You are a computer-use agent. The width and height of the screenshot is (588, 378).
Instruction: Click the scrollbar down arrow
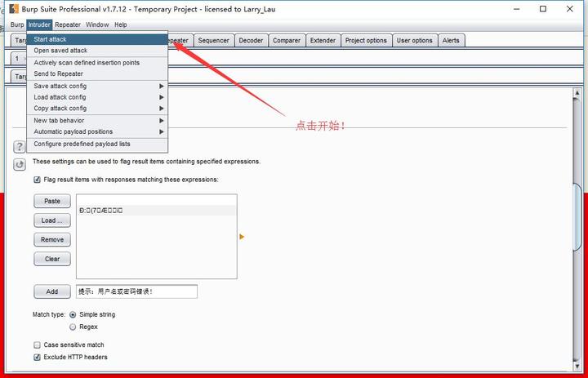tap(577, 366)
